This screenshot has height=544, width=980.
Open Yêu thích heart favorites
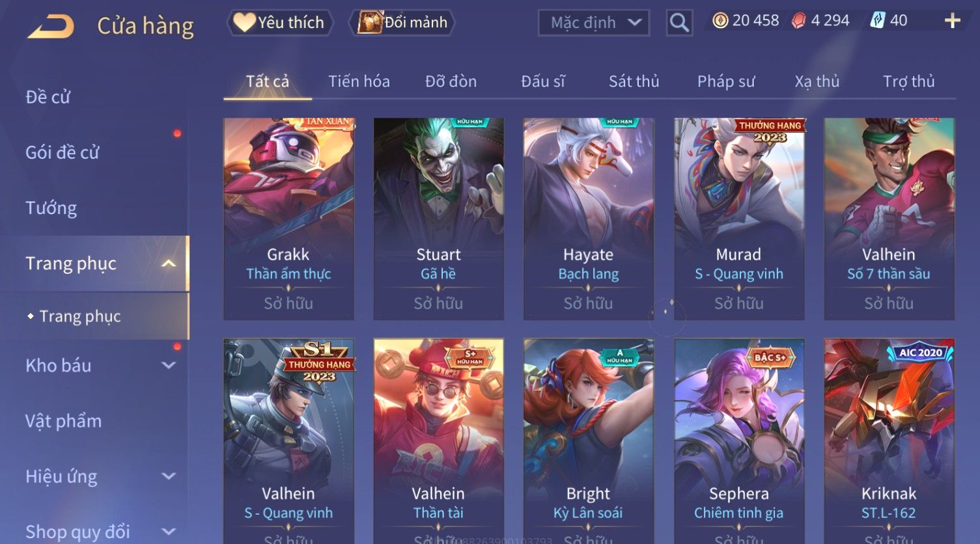click(280, 23)
